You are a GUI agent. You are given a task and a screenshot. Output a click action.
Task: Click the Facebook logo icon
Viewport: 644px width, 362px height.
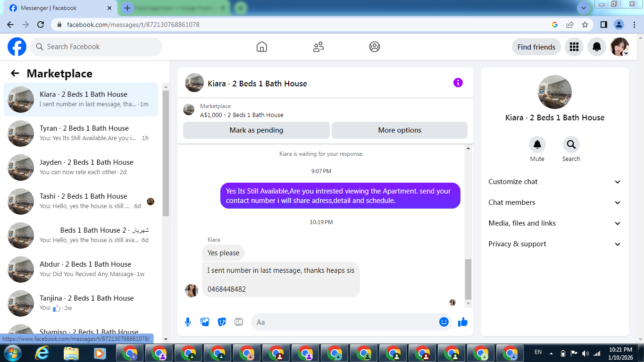tap(17, 47)
